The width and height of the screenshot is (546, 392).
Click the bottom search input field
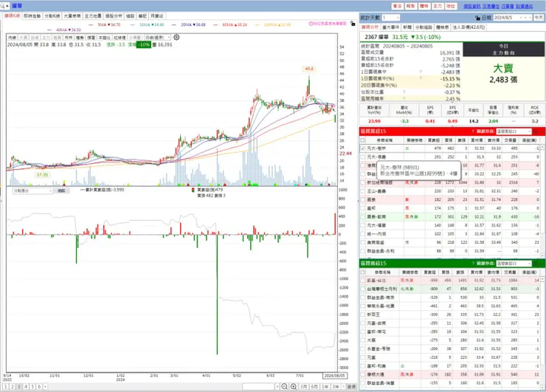tap(259, 386)
